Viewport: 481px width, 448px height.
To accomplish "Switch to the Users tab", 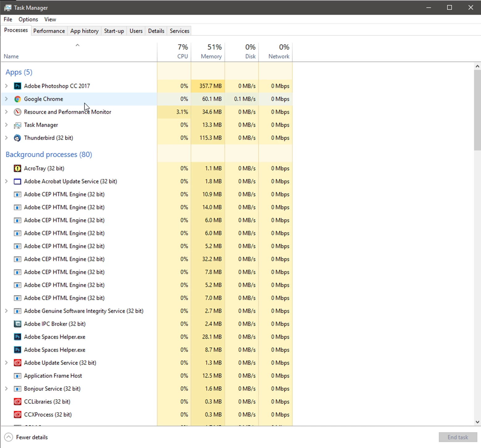I will (136, 31).
